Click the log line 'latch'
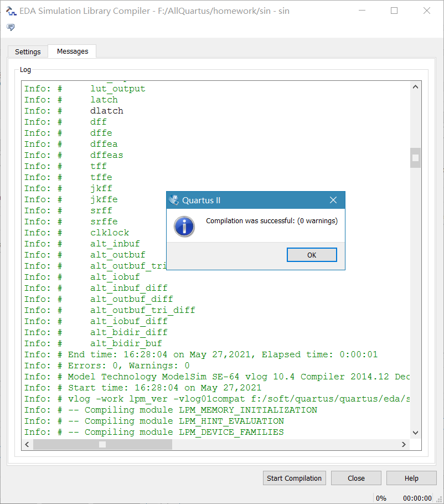The image size is (444, 504). pyautogui.click(x=104, y=100)
